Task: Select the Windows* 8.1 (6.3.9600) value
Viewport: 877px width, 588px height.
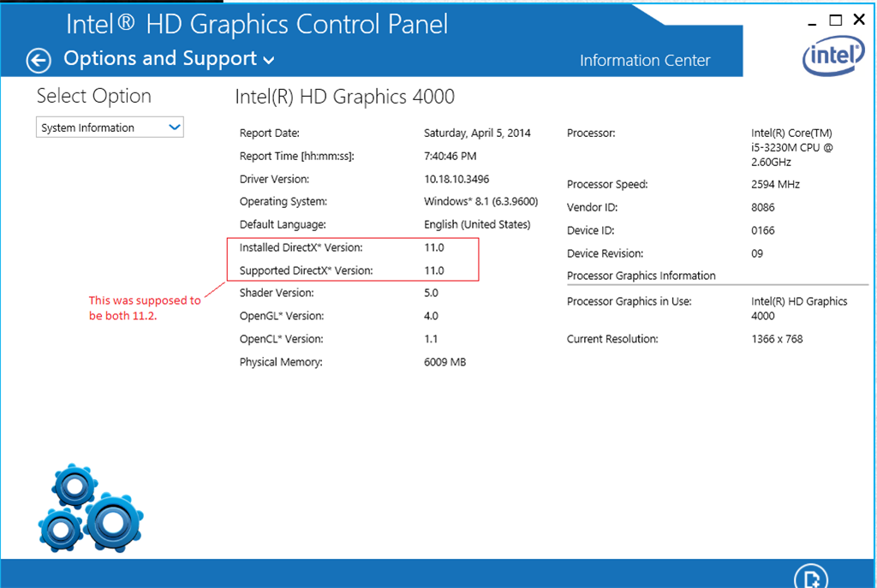Action: pos(481,201)
